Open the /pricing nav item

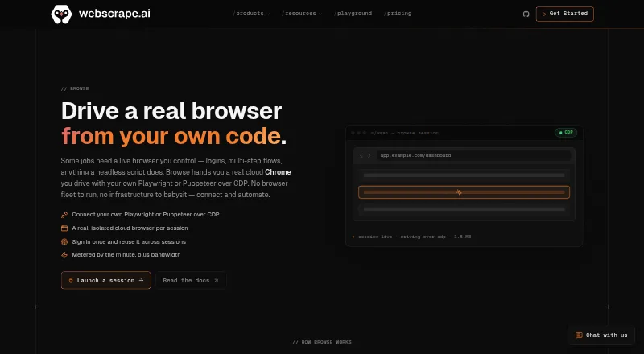tap(398, 14)
